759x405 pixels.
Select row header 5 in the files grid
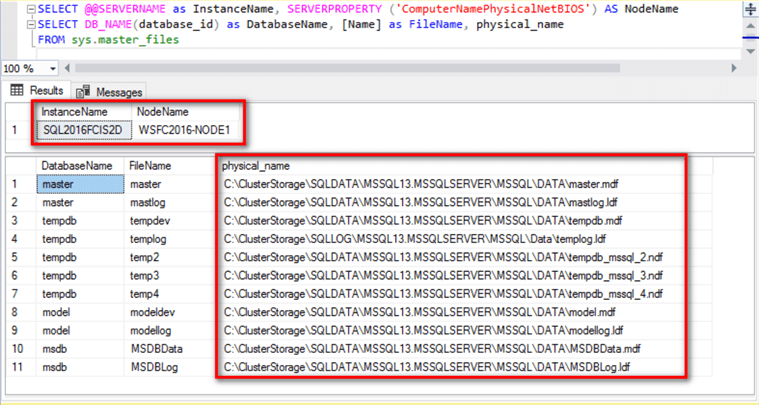coord(21,258)
